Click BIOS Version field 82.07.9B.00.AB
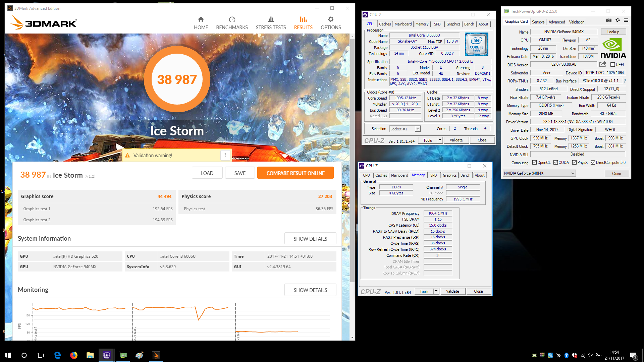The width and height of the screenshot is (644, 362). click(x=563, y=64)
